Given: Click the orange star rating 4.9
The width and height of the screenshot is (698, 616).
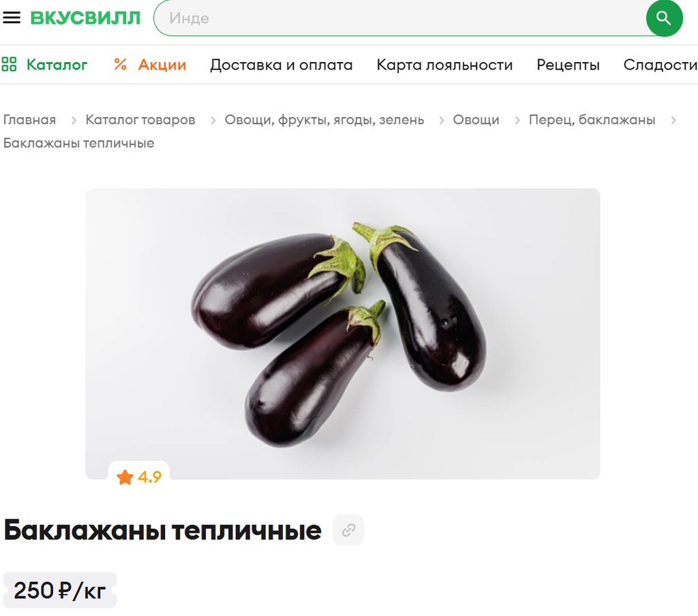Looking at the screenshot, I should (x=139, y=477).
